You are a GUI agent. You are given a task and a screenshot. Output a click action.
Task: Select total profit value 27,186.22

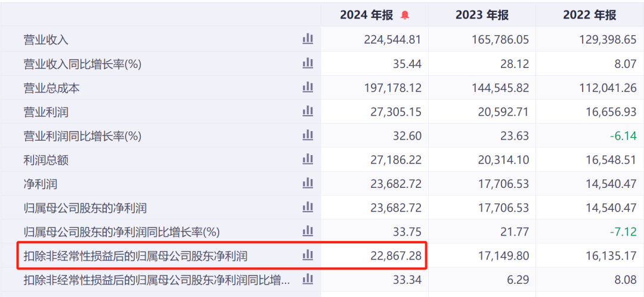395,160
